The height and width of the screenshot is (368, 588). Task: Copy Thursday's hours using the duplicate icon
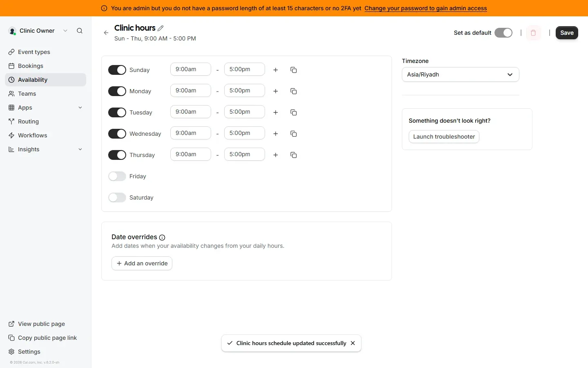(x=294, y=155)
